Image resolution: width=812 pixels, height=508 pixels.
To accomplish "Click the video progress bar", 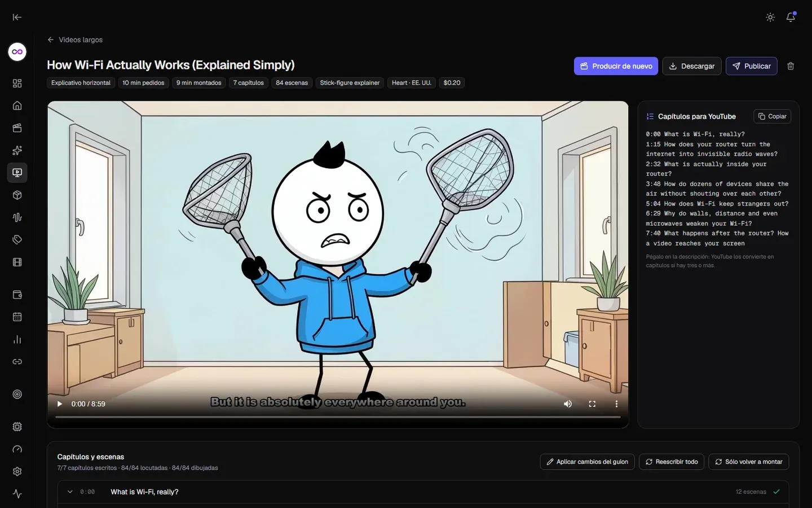I will point(338,417).
